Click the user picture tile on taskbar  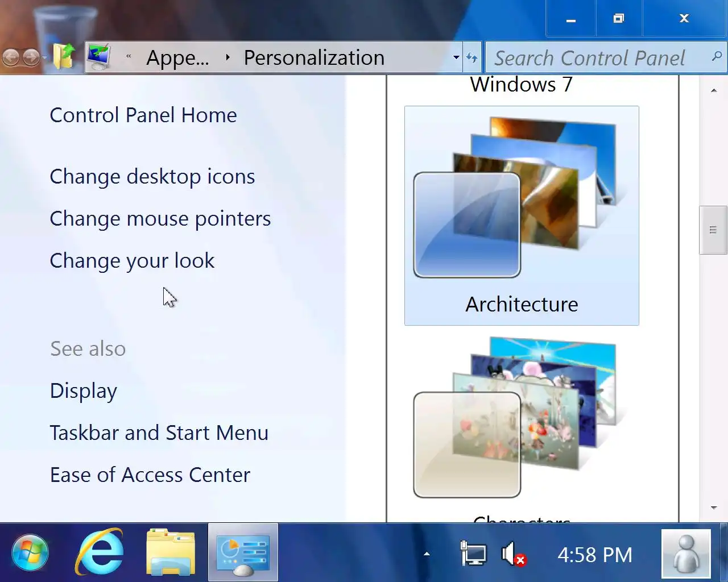click(x=686, y=554)
